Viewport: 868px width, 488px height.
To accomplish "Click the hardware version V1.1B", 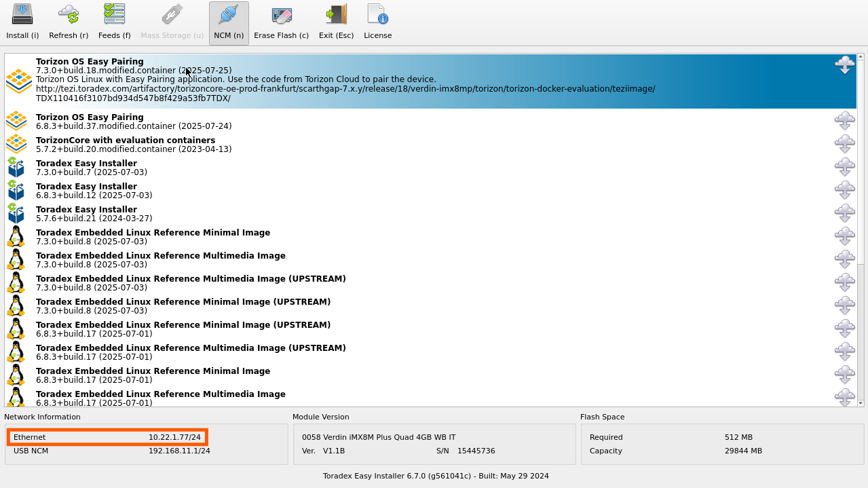I will (334, 451).
